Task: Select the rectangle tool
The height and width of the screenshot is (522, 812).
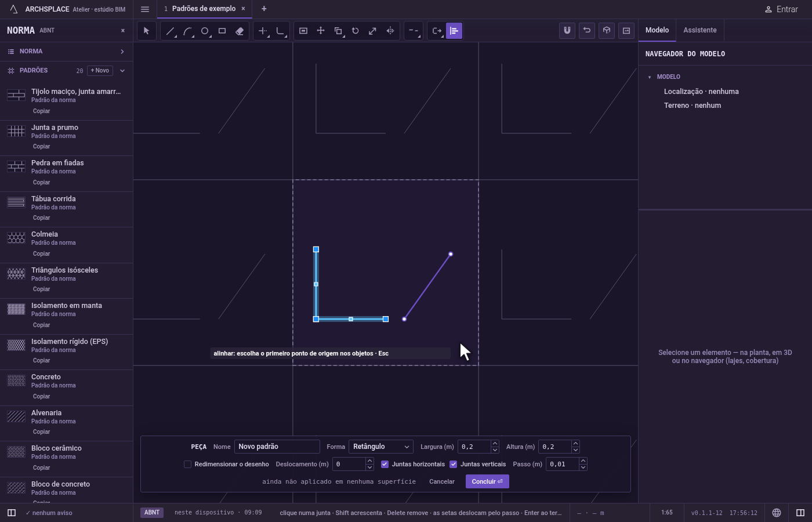Action: click(x=222, y=31)
